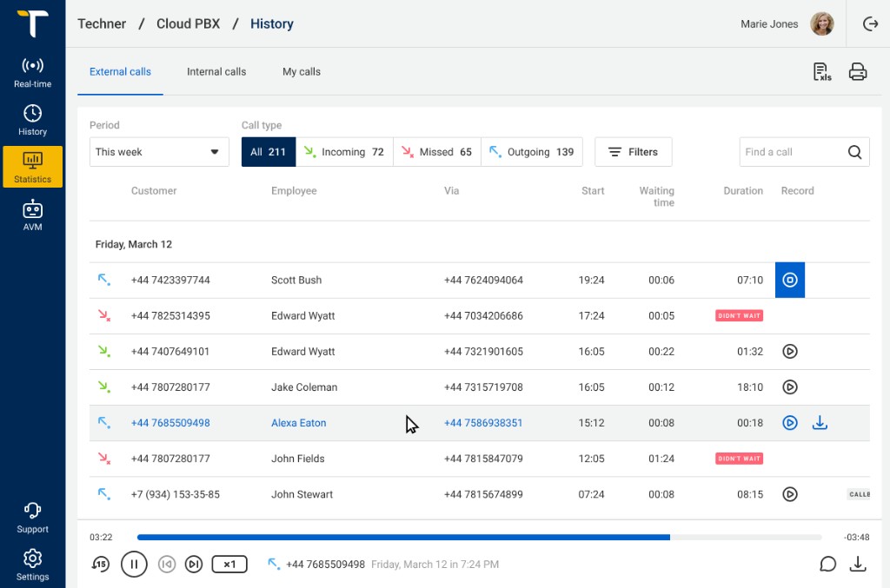890x588 pixels.
Task: Select customer +44 7423397744
Action: pos(170,281)
